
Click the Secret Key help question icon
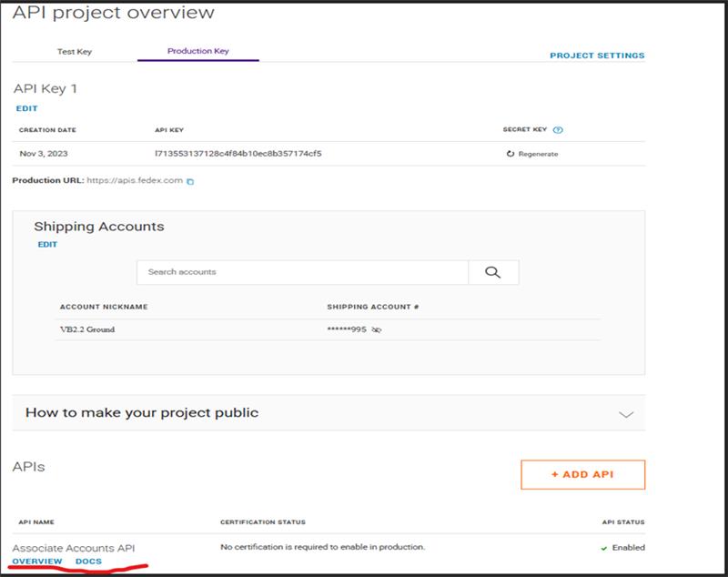[x=558, y=130]
